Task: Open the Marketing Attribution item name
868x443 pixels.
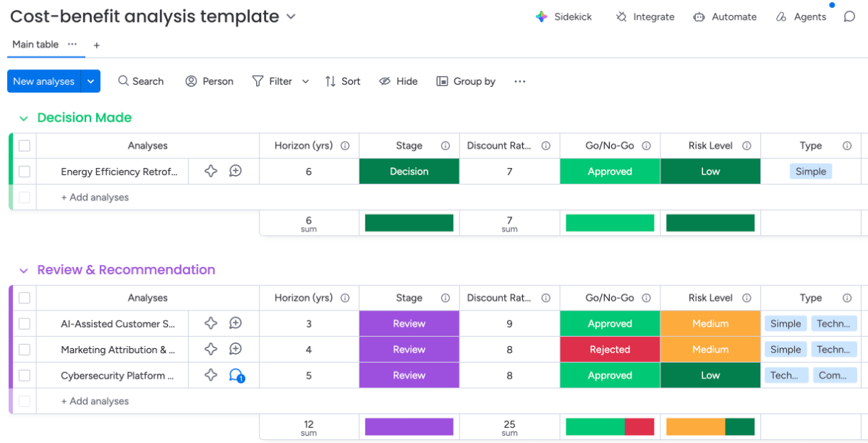Action: (x=118, y=350)
